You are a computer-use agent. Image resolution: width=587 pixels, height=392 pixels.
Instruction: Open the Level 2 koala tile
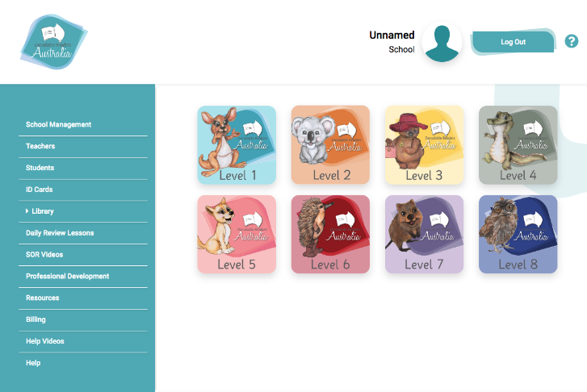click(x=330, y=144)
